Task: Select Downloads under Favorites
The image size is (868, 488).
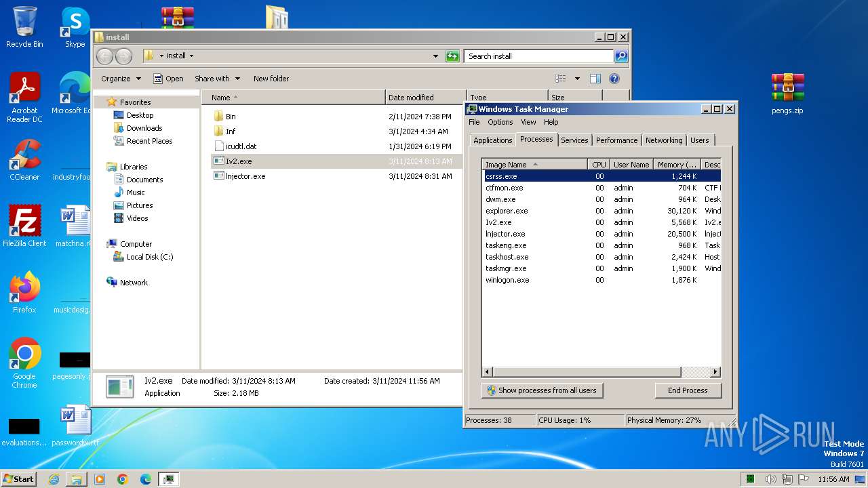Action: pos(144,128)
